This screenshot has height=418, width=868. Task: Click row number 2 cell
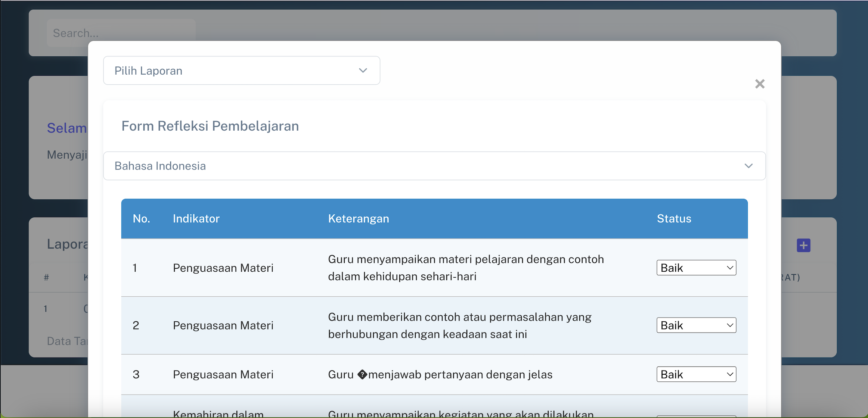tap(136, 325)
